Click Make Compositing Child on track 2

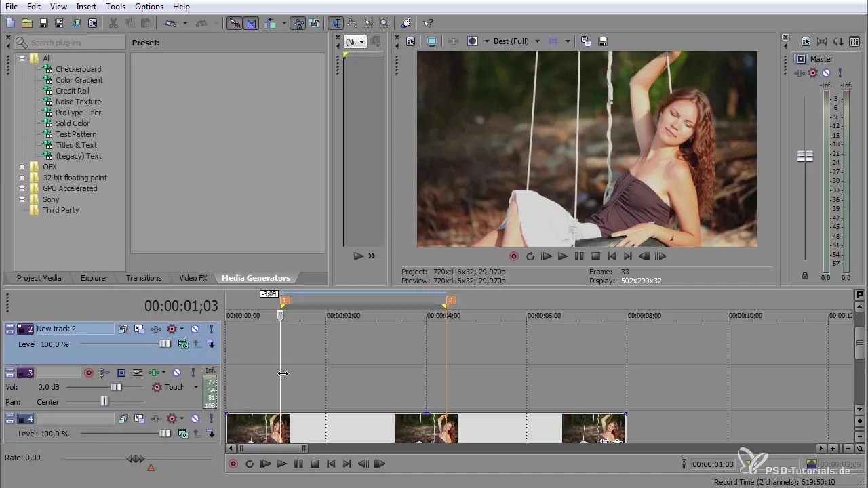pyautogui.click(x=210, y=344)
